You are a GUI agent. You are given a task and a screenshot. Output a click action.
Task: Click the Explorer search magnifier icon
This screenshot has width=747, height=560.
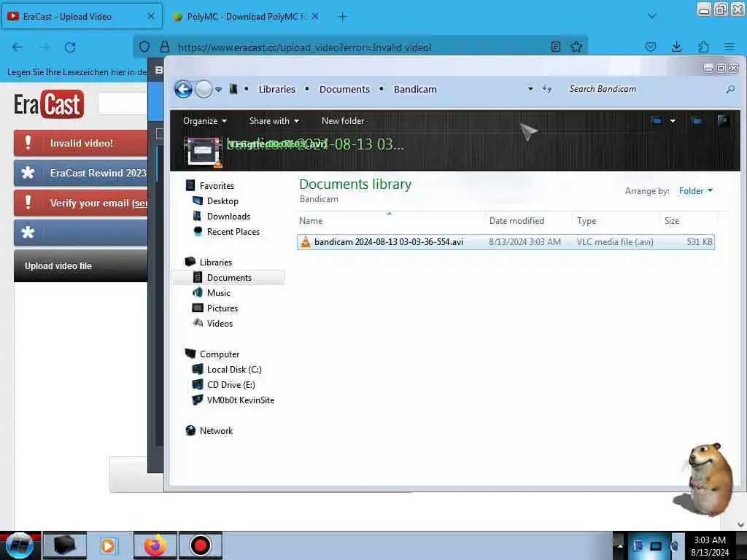pos(730,89)
